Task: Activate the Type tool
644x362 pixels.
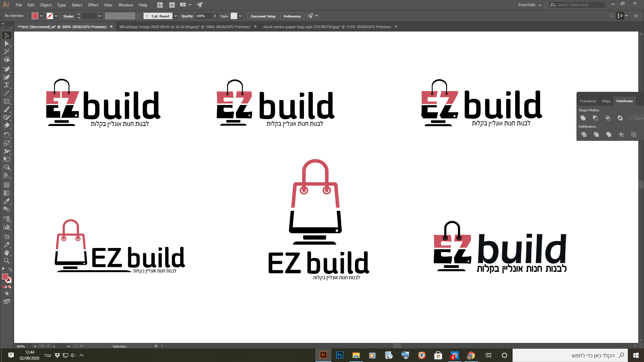Action: [x=6, y=85]
